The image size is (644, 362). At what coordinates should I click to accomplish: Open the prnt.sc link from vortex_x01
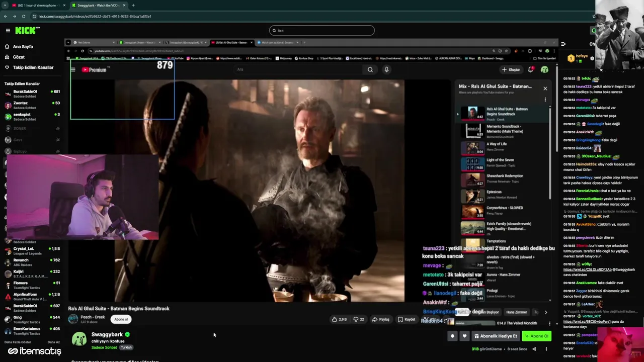pyautogui.click(x=587, y=322)
